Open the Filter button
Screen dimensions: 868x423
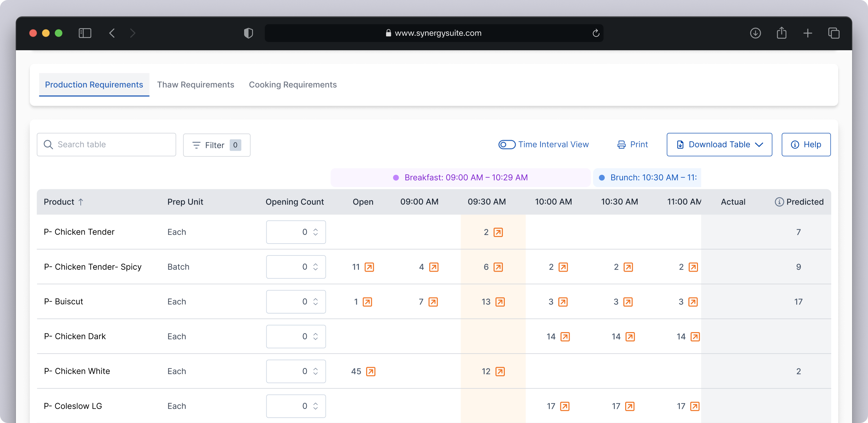pos(217,145)
